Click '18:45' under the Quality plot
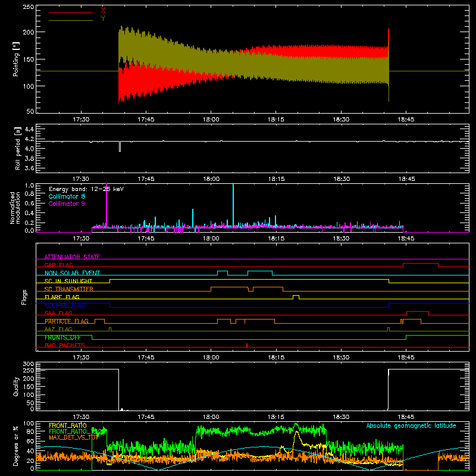The image size is (476, 476). 406,417
